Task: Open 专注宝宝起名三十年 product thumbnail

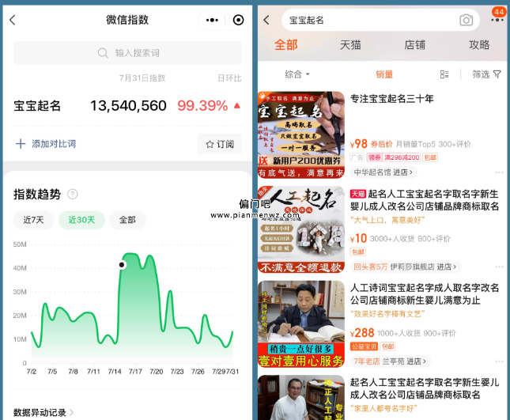Action: point(301,135)
